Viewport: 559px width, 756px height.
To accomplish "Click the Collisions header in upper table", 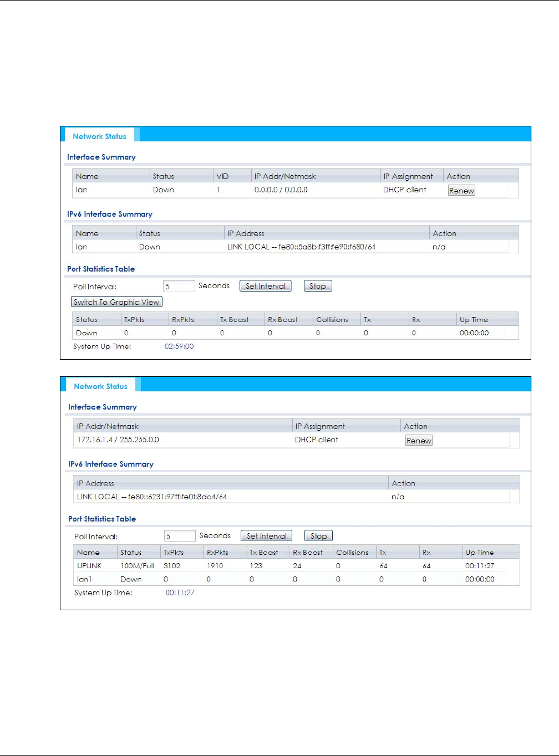I will tap(332, 320).
